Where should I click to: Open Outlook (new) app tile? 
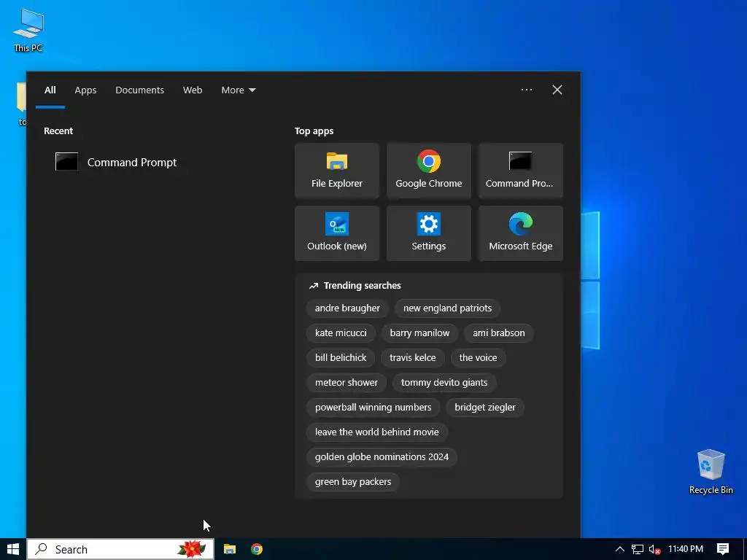pos(337,233)
